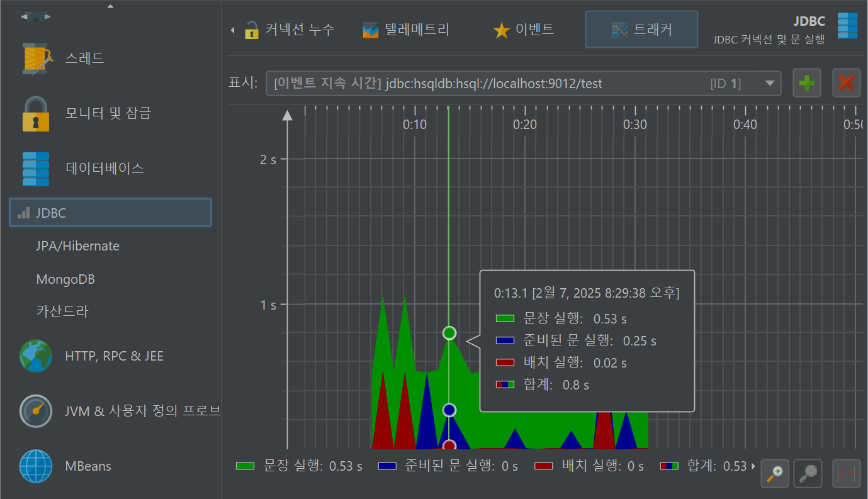Click the 2 s axis label
The height and width of the screenshot is (499, 868).
(268, 159)
